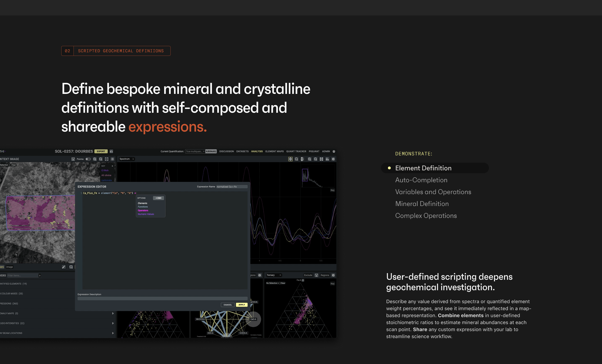Viewport: 602px width, 364px height.
Task: Click the context image crosshair icon
Action: [113, 159]
